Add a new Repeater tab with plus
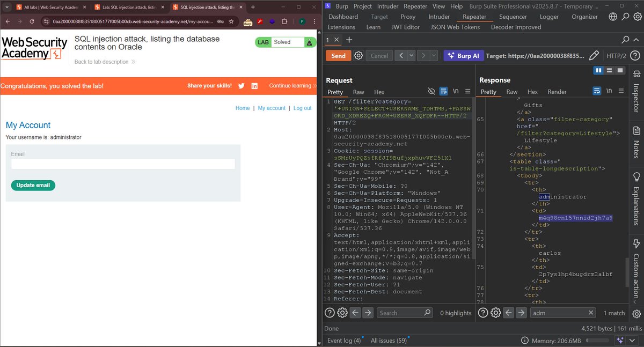Screen dimensions: 644x347 pos(349,40)
